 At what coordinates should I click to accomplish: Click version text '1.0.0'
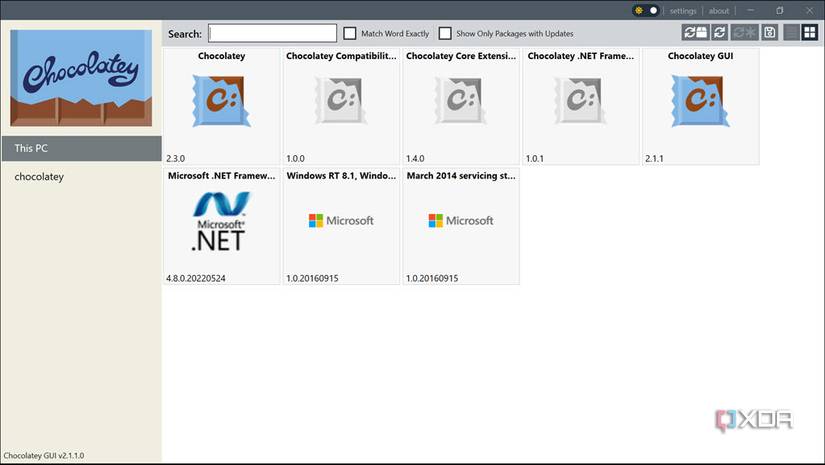295,158
